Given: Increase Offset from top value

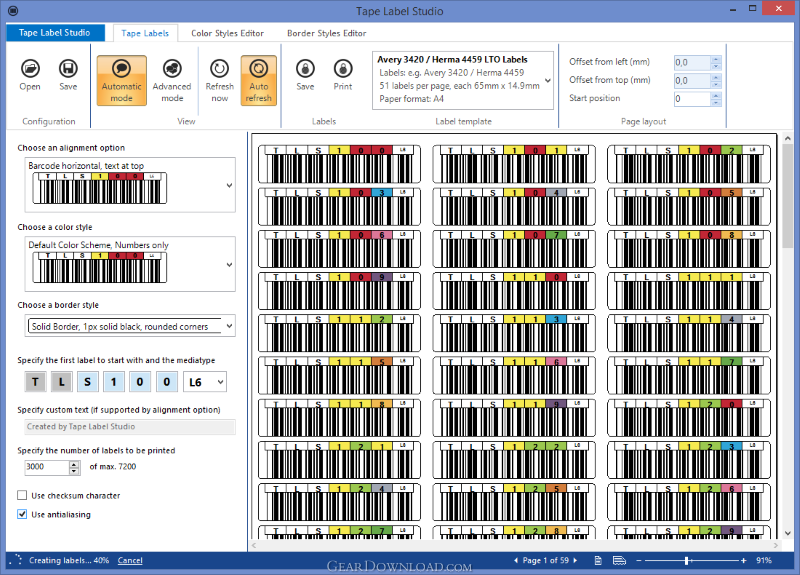Looking at the screenshot, I should coord(716,77).
